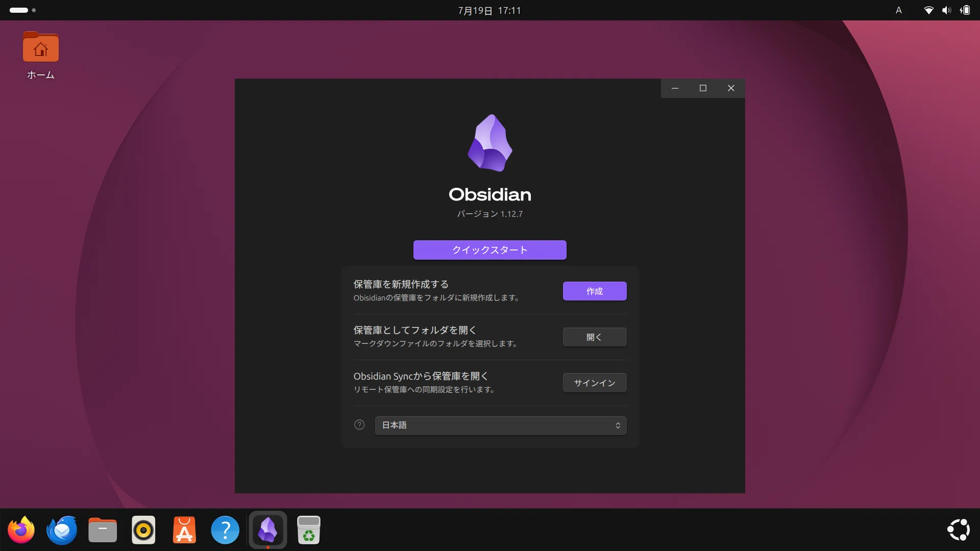Screen dimensions: 980x551
Task: Open the calendar from 7月19日 17:11 clock
Action: [x=489, y=10]
